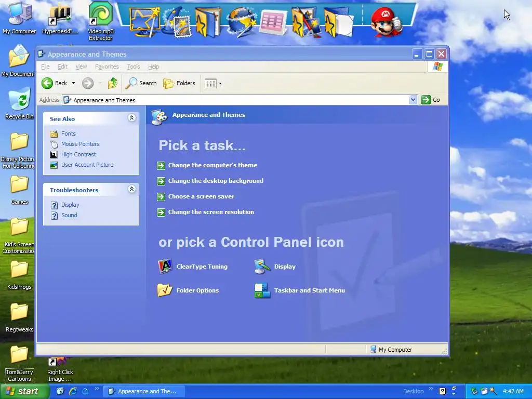
Task: Open the Sound troubleshooter
Action: [x=69, y=215]
